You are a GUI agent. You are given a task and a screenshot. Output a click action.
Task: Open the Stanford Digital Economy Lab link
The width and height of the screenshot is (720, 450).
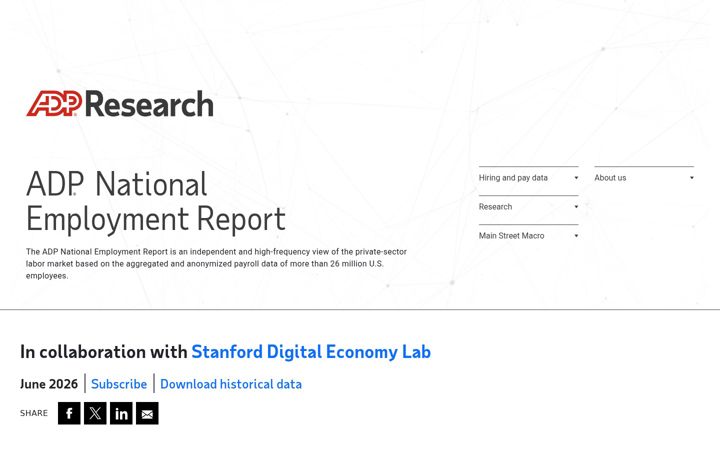pos(311,352)
